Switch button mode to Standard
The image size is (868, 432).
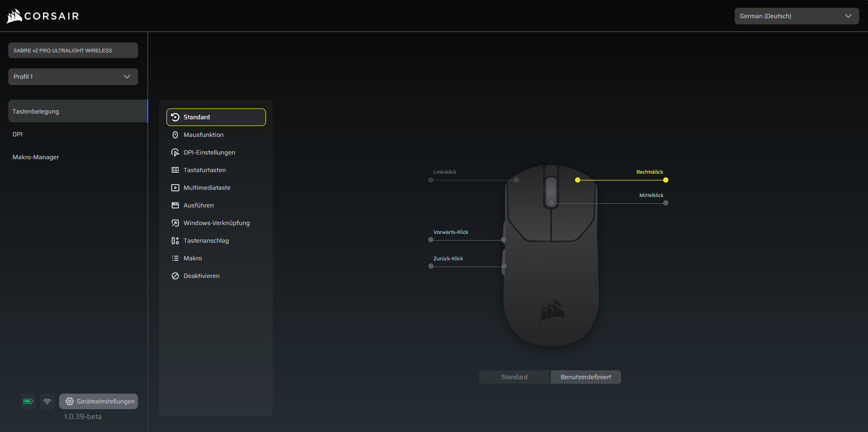click(514, 377)
